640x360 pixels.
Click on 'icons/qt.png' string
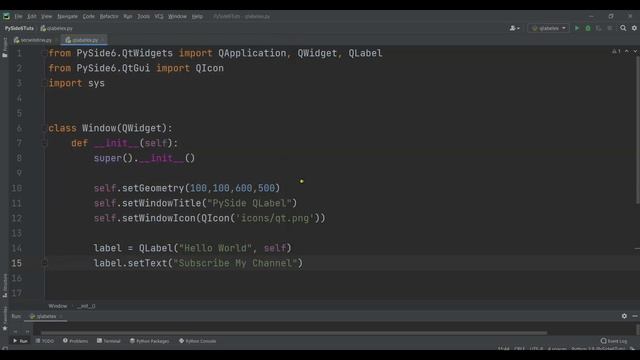click(275, 218)
